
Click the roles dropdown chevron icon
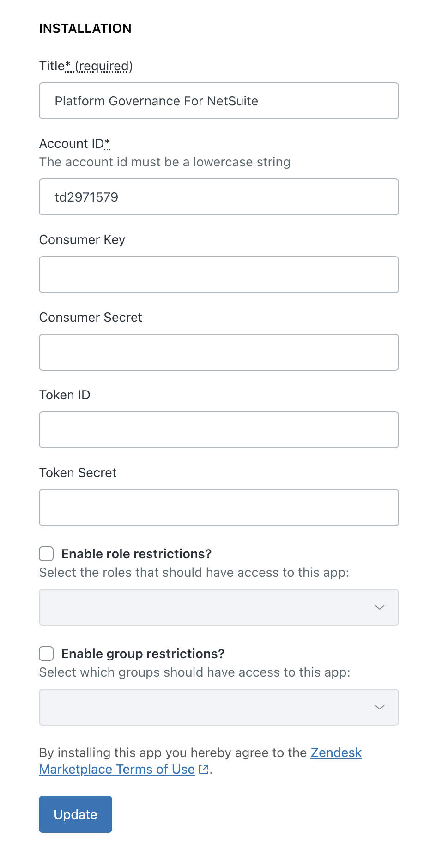coord(380,607)
